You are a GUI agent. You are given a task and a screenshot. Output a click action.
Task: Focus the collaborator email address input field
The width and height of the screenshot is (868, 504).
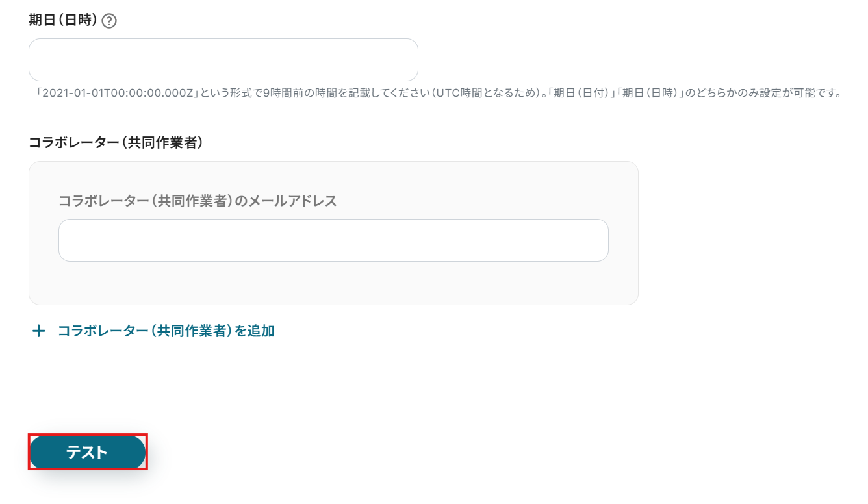333,240
